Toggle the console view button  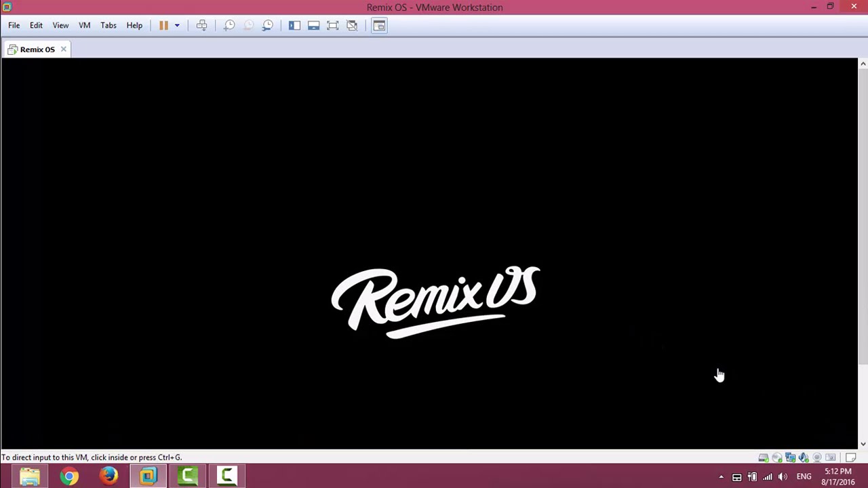pyautogui.click(x=379, y=25)
